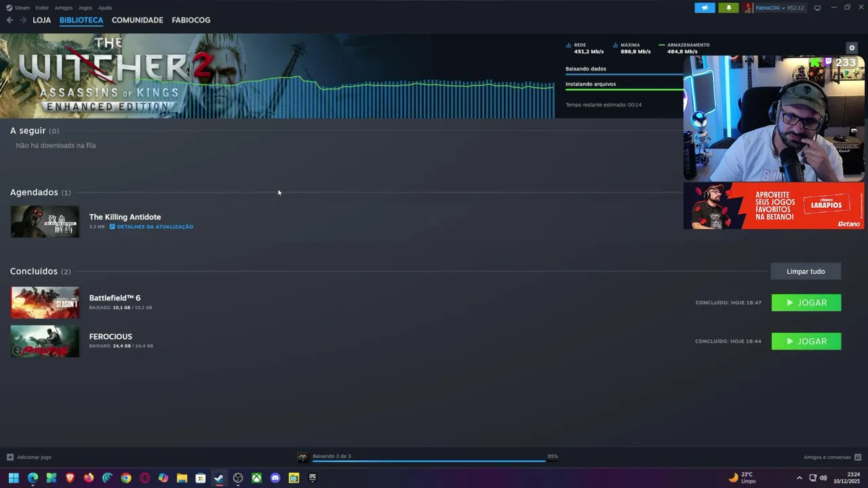Go to the LOJA tab
Viewport: 868px width, 488px height.
(x=42, y=20)
